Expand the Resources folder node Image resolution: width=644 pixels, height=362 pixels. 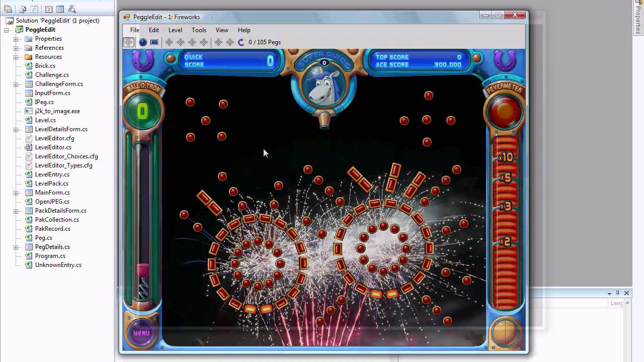16,57
